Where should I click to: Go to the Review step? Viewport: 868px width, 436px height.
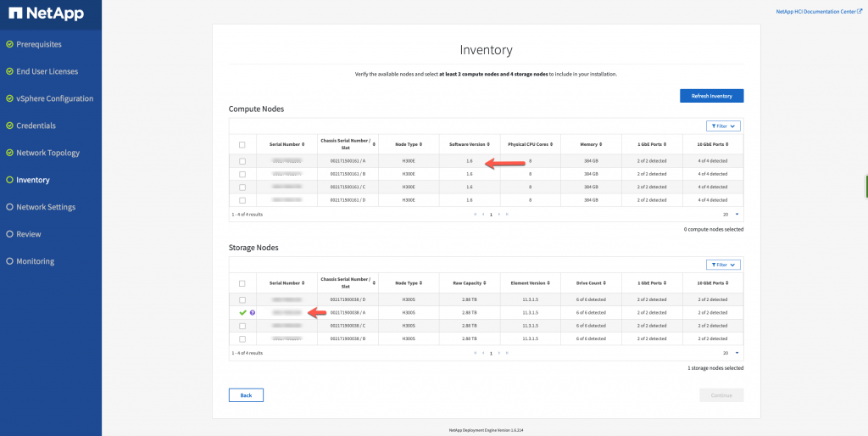(x=29, y=234)
